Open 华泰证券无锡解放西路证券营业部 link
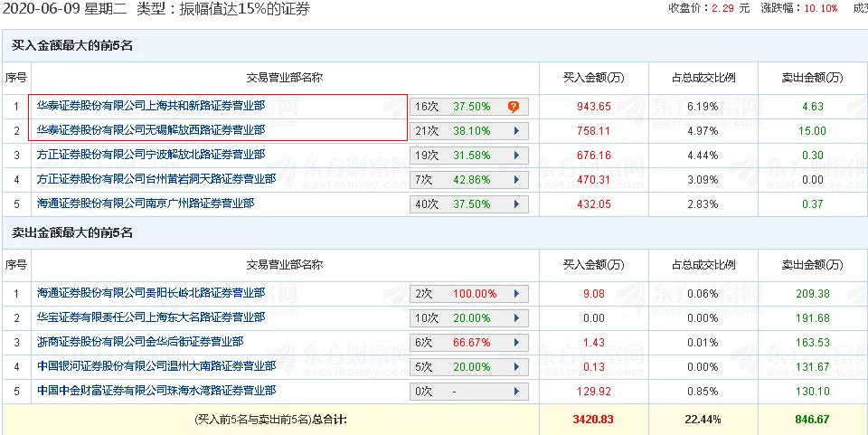Viewport: 868px width, 435px height. (151, 130)
